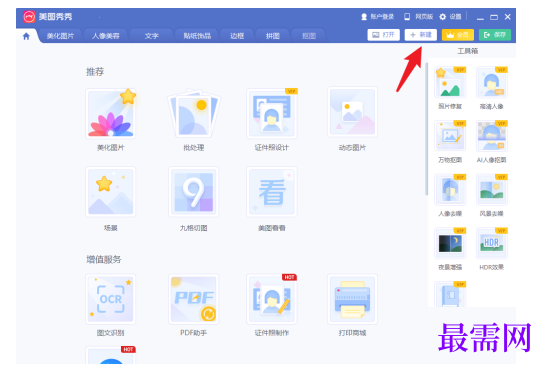Open 设置 settings gear
The width and height of the screenshot is (550, 369).
(451, 16)
